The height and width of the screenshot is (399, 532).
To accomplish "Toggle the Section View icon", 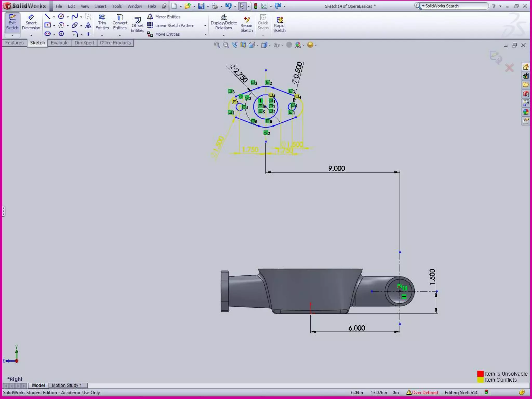I will [243, 45].
